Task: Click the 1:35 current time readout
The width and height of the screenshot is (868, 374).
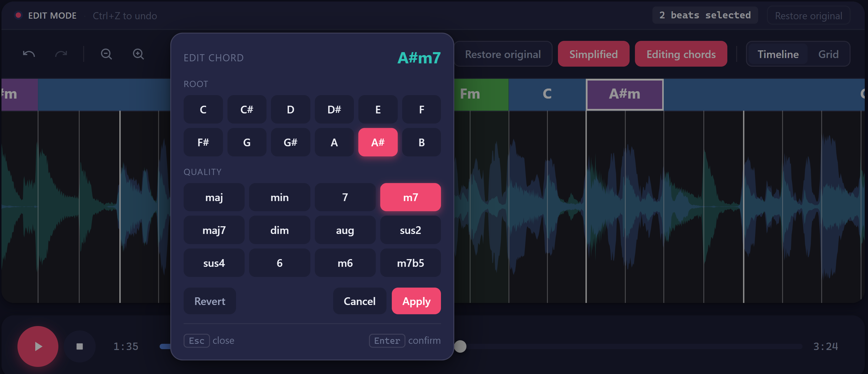Action: point(126,346)
